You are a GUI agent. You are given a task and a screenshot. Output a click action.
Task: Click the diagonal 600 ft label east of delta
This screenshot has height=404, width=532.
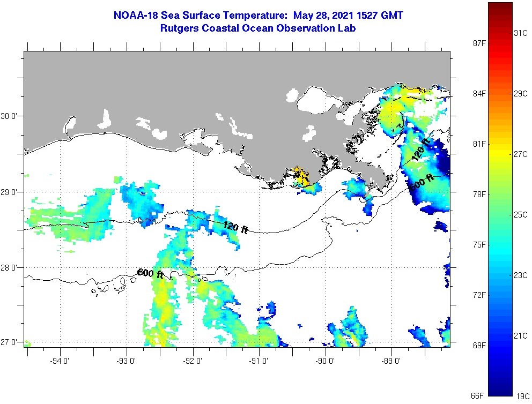click(x=421, y=182)
